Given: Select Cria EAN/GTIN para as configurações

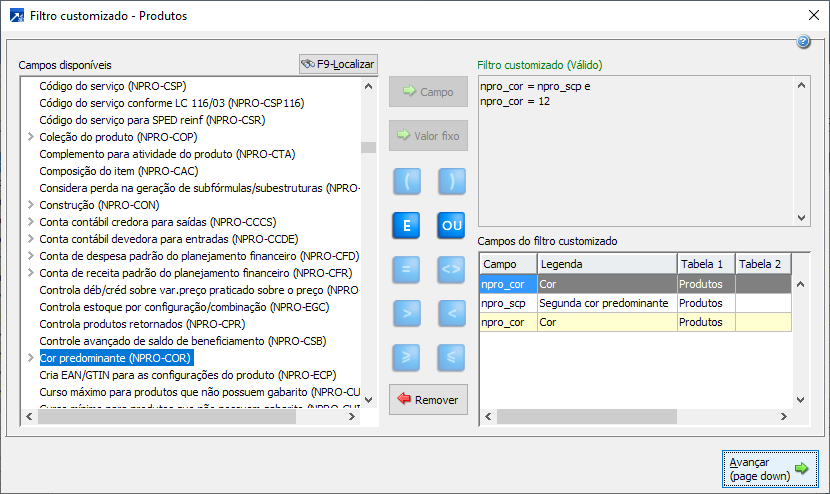Looking at the screenshot, I should click(188, 375).
